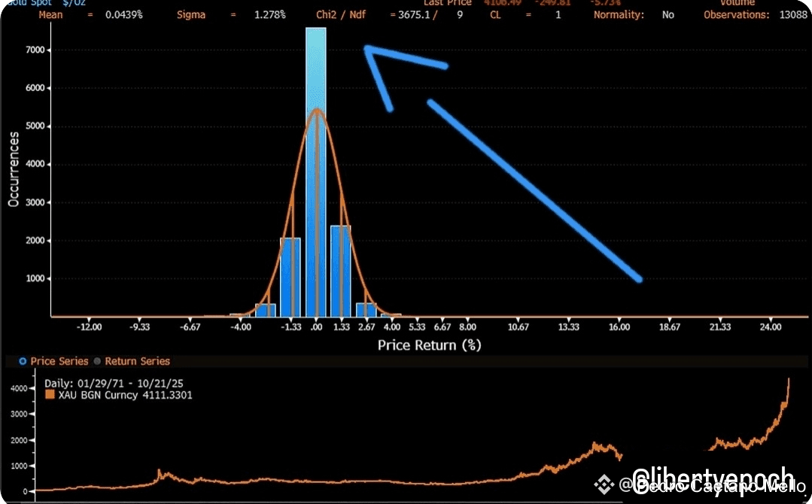Click the Sigma value 1.278%
Viewport: 812px width, 504px height.
(270, 15)
